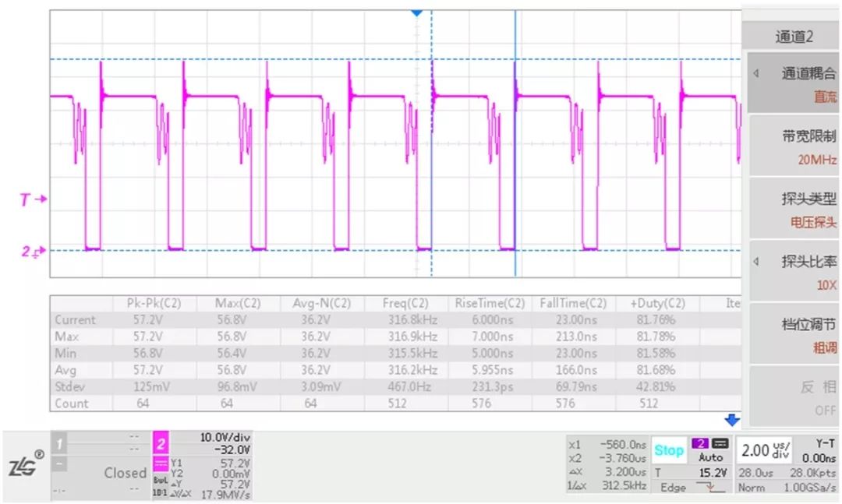
Task: Select the 档位调节 coarse adjust menu item
Action: point(792,335)
